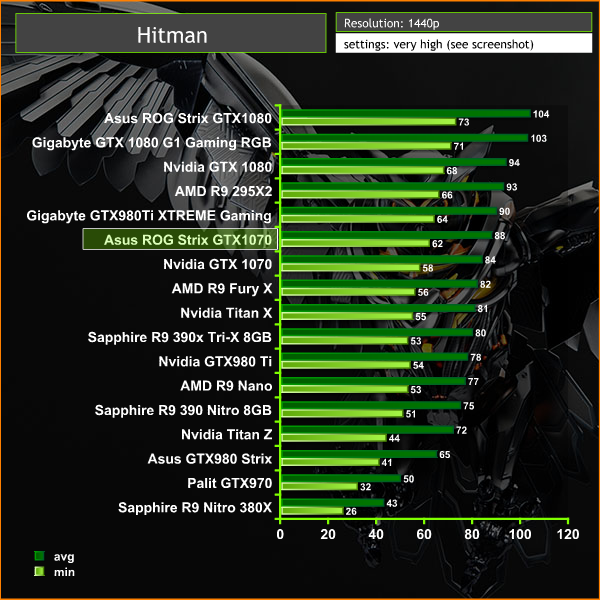Click the min bar value 68

click(452, 171)
